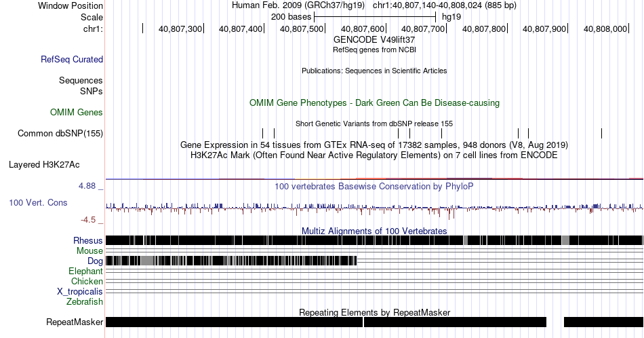The height and width of the screenshot is (338, 644).
Task: Select the Mouse alignment row label
Action: [89, 251]
